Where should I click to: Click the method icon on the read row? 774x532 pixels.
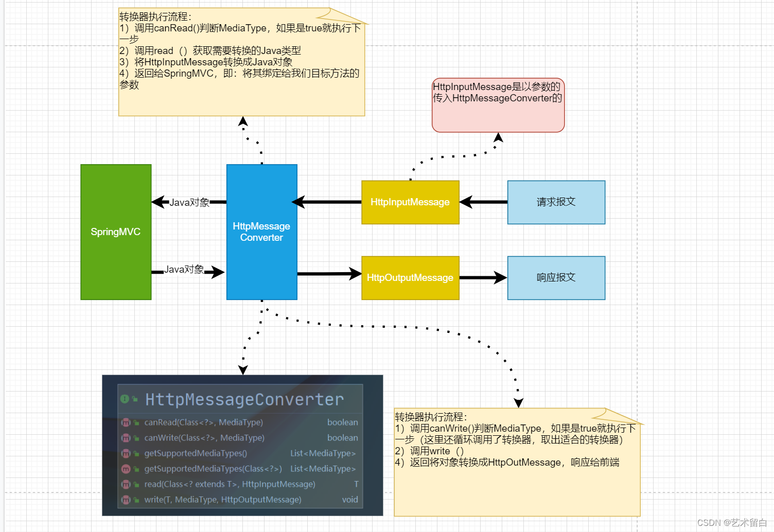pyautogui.click(x=126, y=484)
